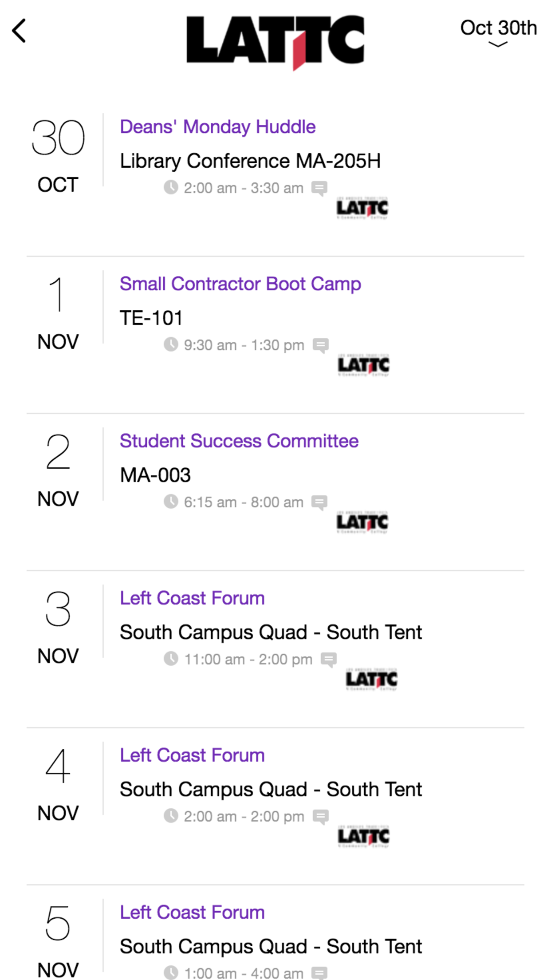The height and width of the screenshot is (980, 551).
Task: Tap LATTC thumbnail under Student Success Committee
Action: 362,522
